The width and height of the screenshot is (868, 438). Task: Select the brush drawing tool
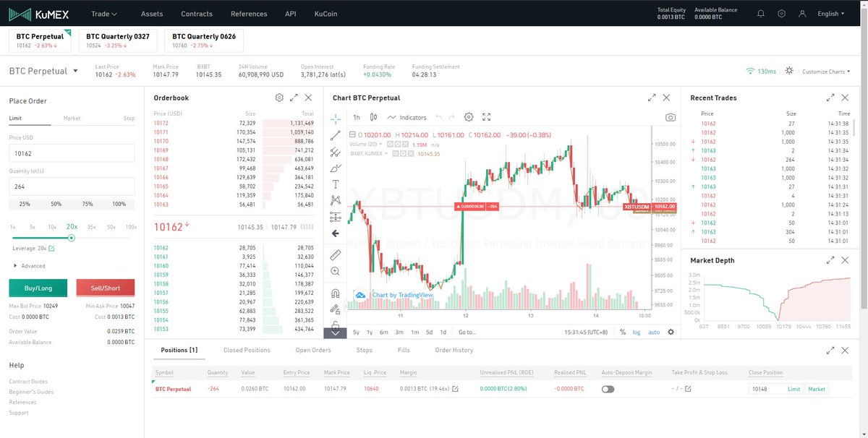[x=335, y=168]
